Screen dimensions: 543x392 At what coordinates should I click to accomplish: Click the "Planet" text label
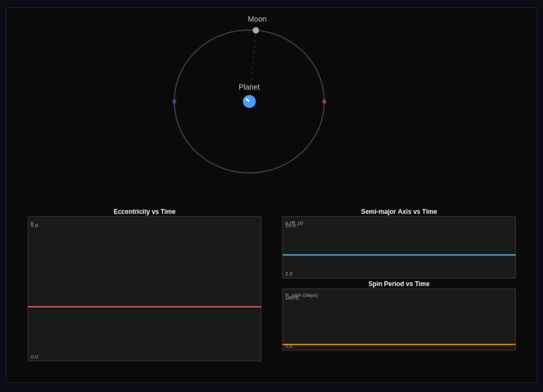[x=249, y=87]
